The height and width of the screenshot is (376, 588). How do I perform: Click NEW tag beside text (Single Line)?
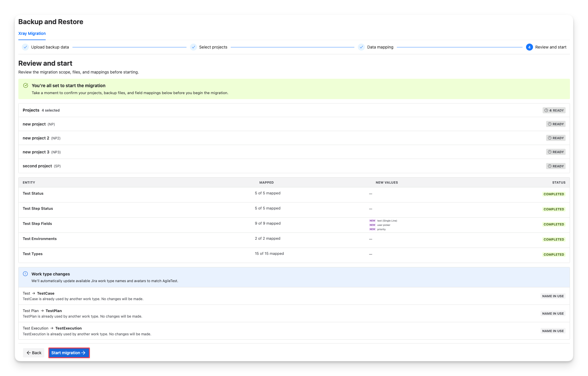point(372,221)
